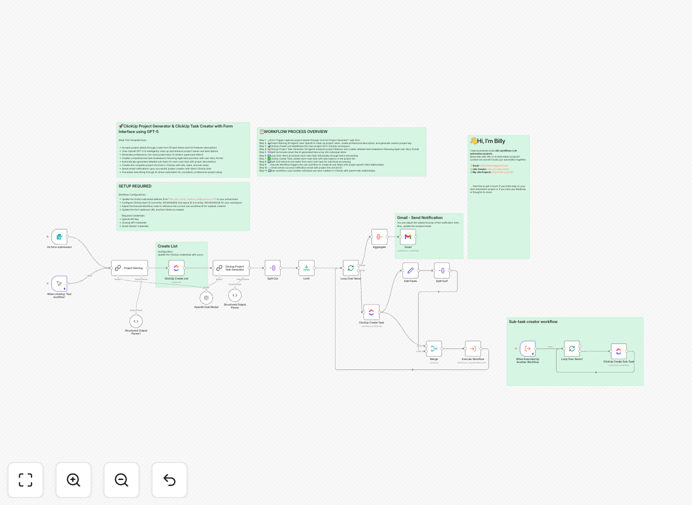692x505 pixels.
Task: Click the Hi, I'm Billy note heading
Action: click(x=488, y=141)
